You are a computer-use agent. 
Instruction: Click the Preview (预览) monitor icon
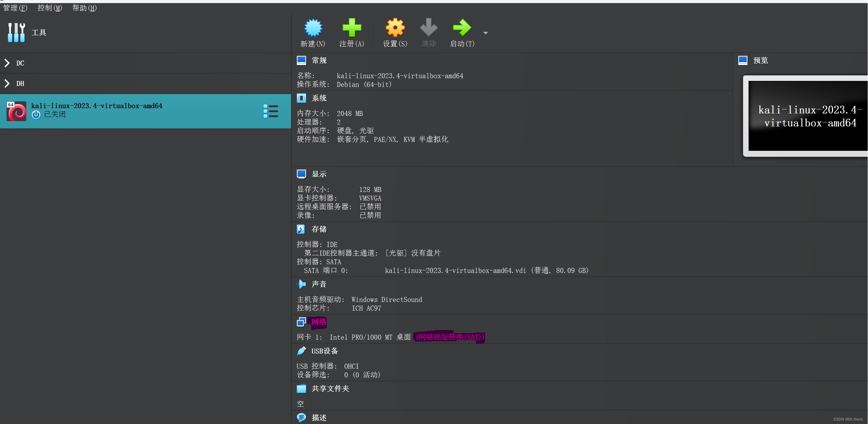743,60
